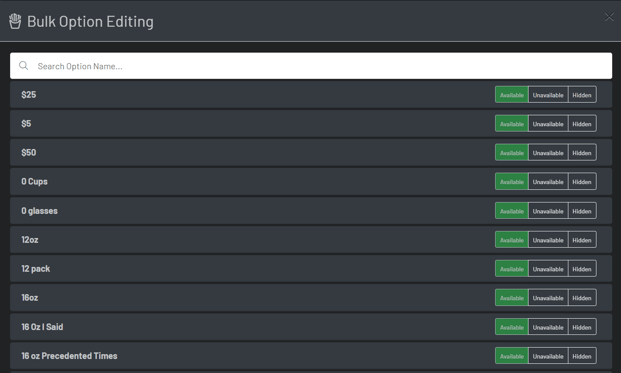The image size is (621, 373).
Task: Select the 12 pack option row
Action: point(311,268)
